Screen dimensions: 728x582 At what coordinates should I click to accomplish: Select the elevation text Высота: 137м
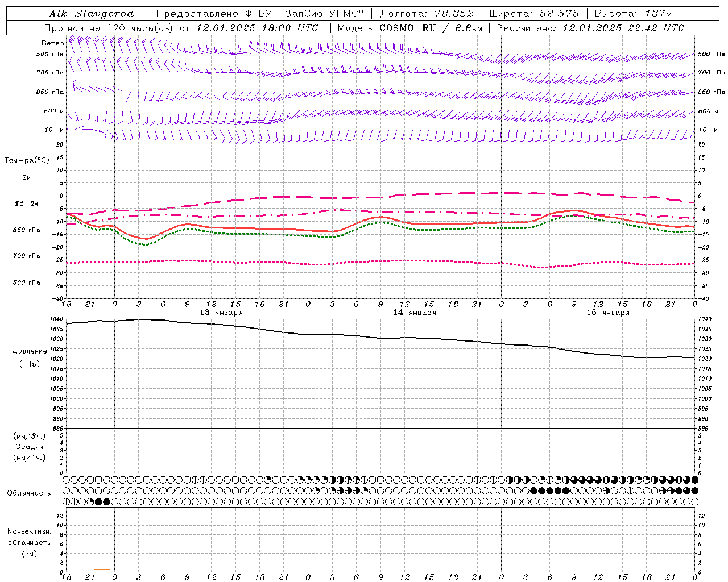(x=633, y=14)
